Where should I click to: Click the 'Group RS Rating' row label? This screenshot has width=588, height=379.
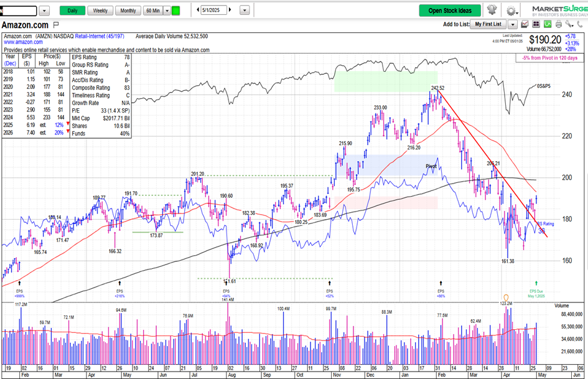[x=90, y=65]
